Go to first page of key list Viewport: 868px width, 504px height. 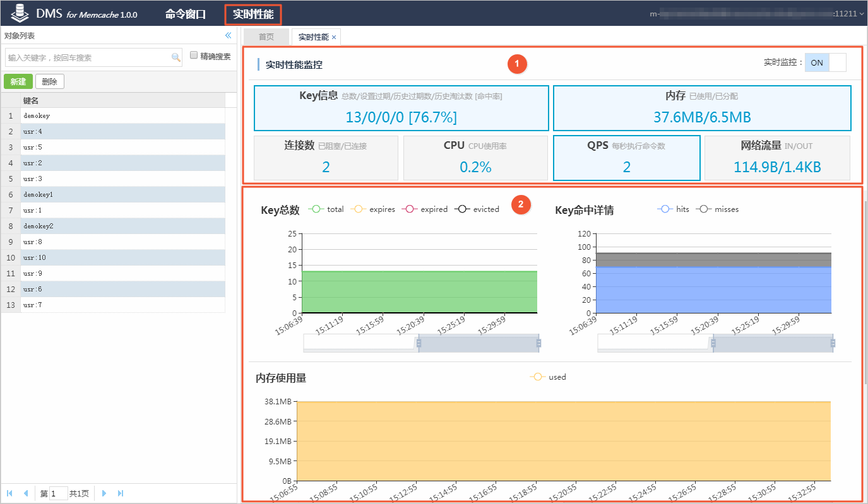click(x=9, y=493)
